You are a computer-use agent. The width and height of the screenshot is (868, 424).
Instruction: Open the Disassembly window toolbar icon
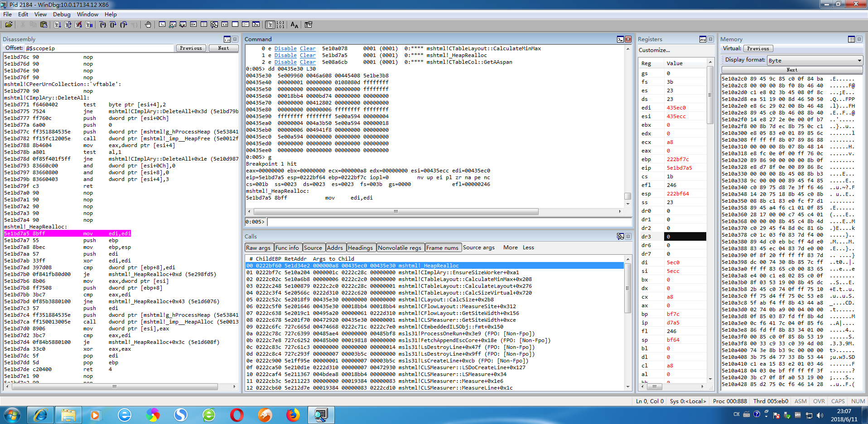point(225,24)
